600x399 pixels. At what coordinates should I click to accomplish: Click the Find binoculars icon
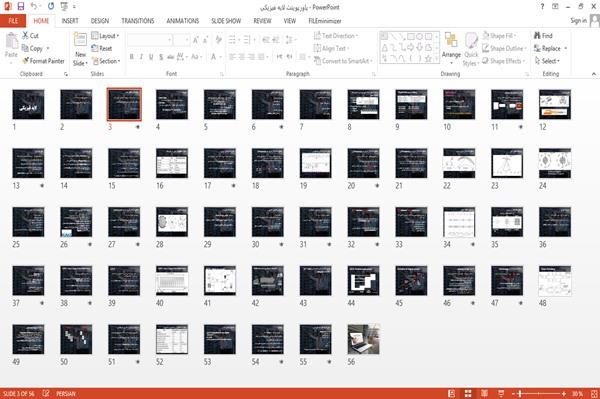coord(537,36)
